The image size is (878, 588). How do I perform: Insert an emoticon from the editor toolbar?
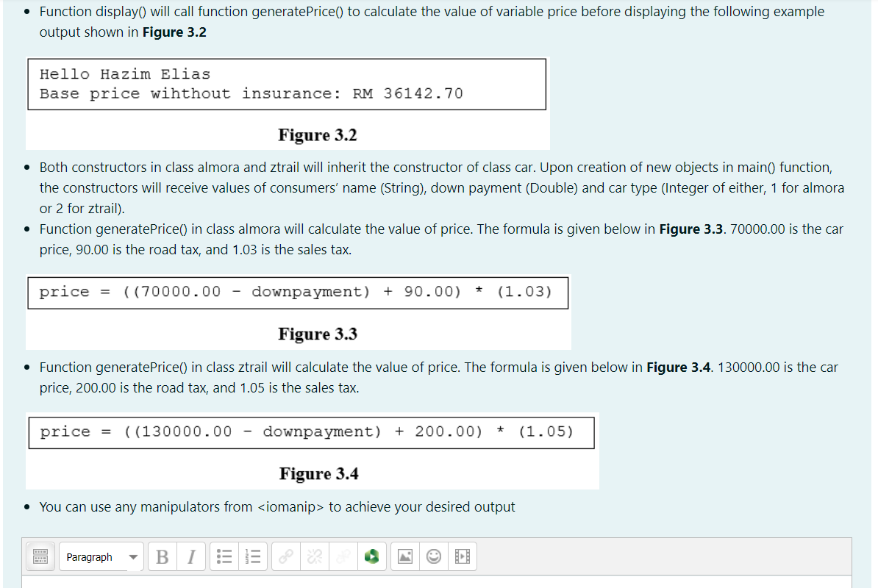(x=433, y=556)
